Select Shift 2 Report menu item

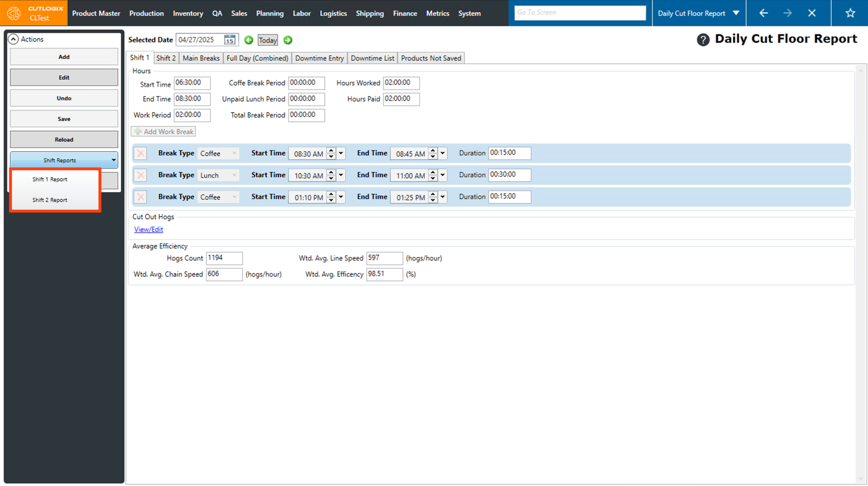50,200
